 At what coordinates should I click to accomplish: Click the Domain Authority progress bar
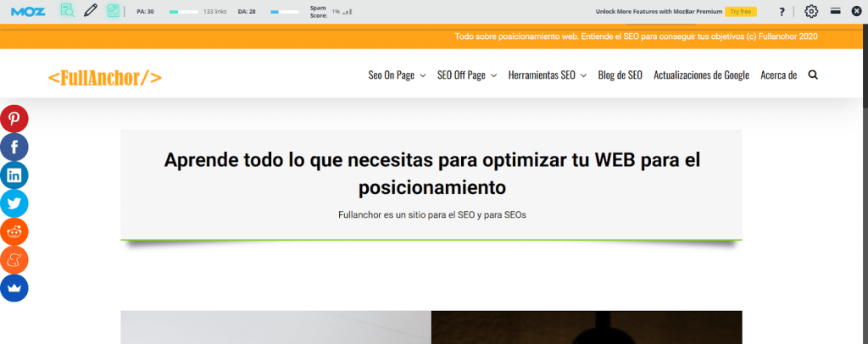[x=285, y=11]
